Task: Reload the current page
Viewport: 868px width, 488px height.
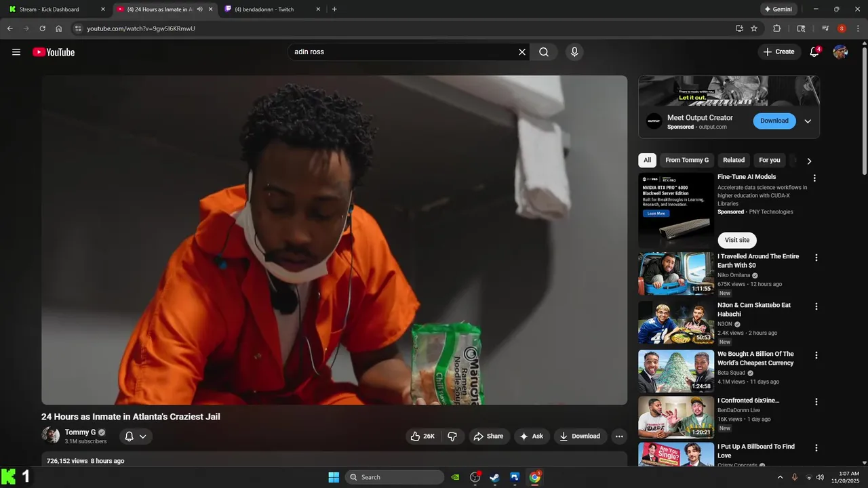Action: click(x=43, y=28)
